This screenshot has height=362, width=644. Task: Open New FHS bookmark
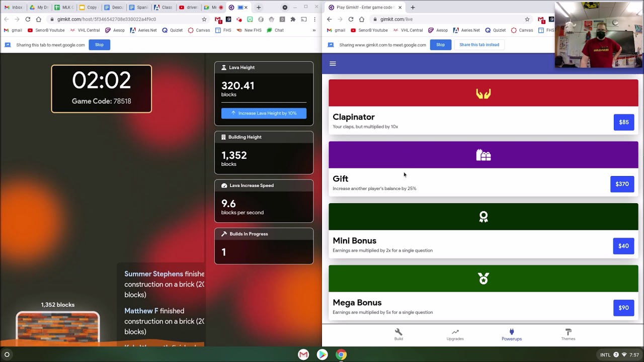[x=249, y=30]
